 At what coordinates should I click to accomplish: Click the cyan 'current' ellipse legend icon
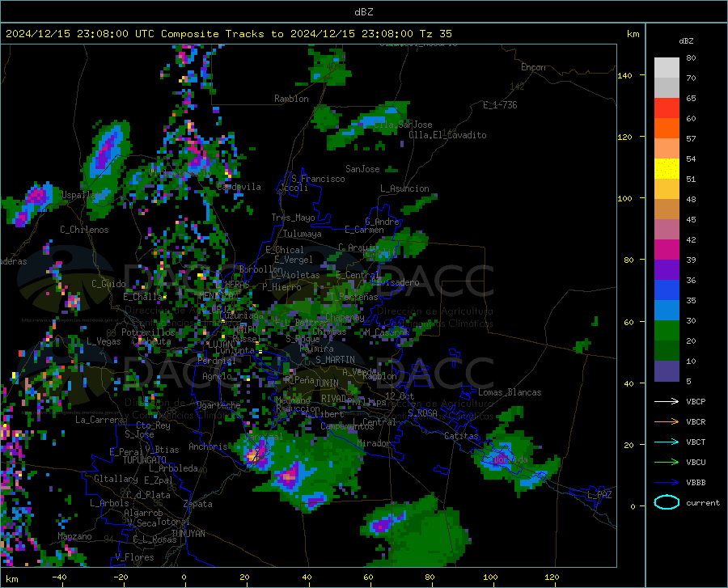pos(667,502)
